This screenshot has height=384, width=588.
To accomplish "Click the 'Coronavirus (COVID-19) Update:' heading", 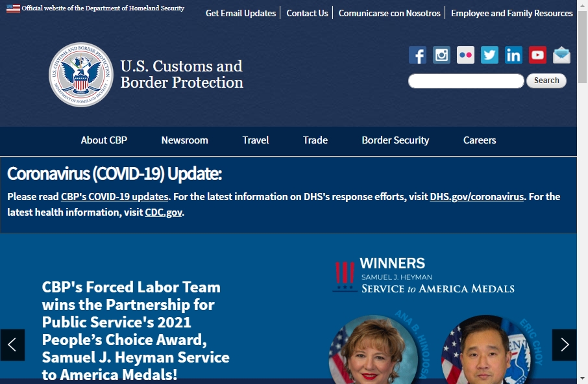I will [x=114, y=173].
